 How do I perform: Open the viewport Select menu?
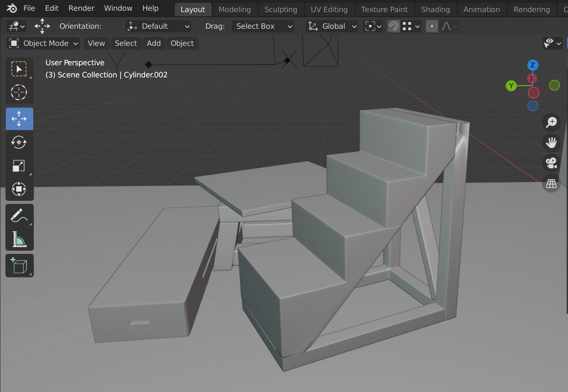tap(126, 43)
